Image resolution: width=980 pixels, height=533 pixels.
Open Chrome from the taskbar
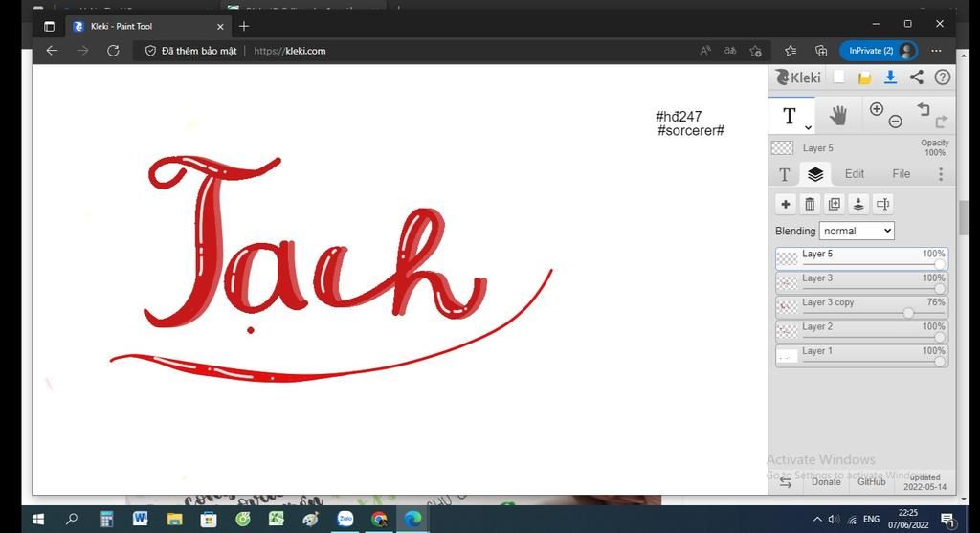[379, 519]
